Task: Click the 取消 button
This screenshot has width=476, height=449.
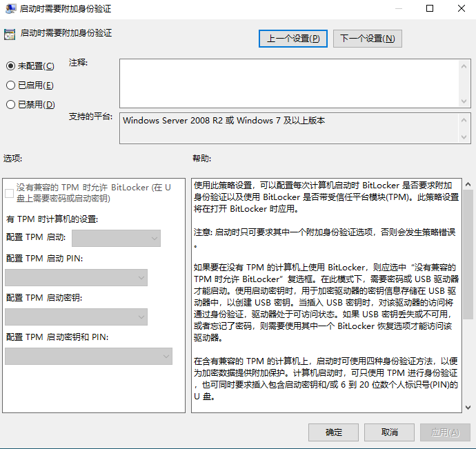Action: [x=390, y=432]
